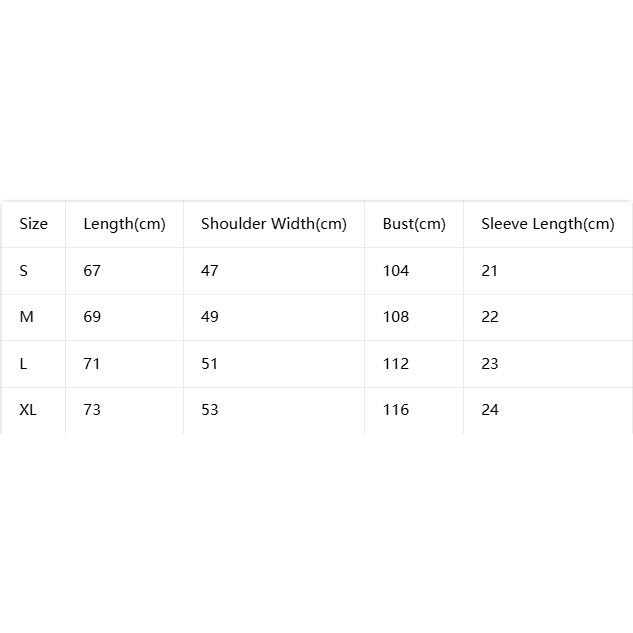
Task: Select the M size cell
Action: (26, 317)
